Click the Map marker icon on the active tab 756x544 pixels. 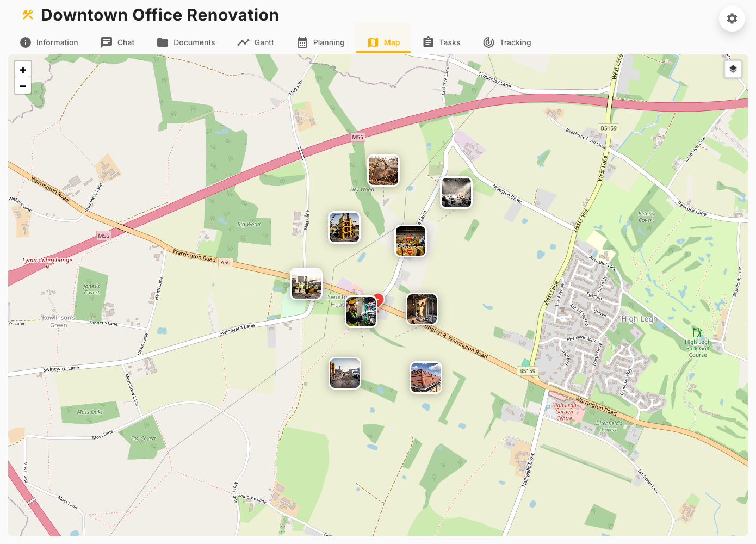tap(373, 42)
